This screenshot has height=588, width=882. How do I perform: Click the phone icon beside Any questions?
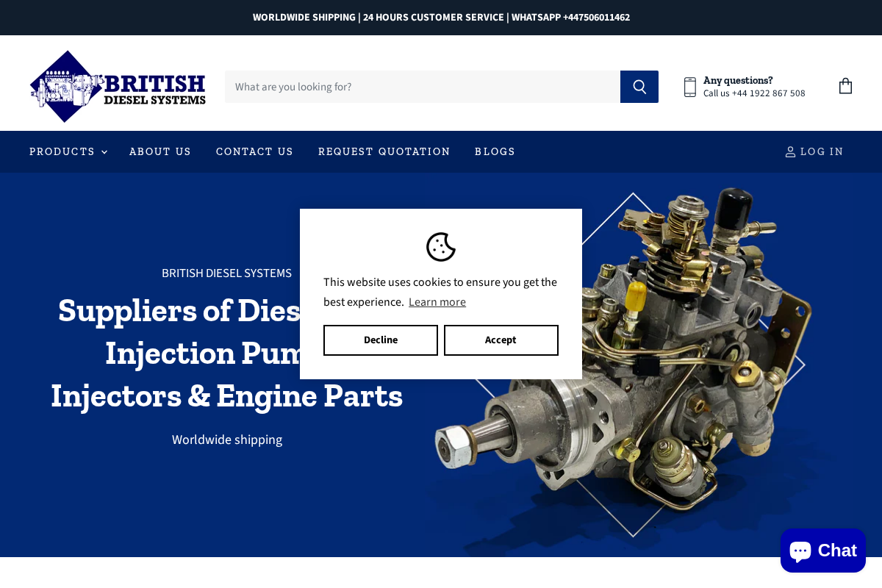point(690,86)
